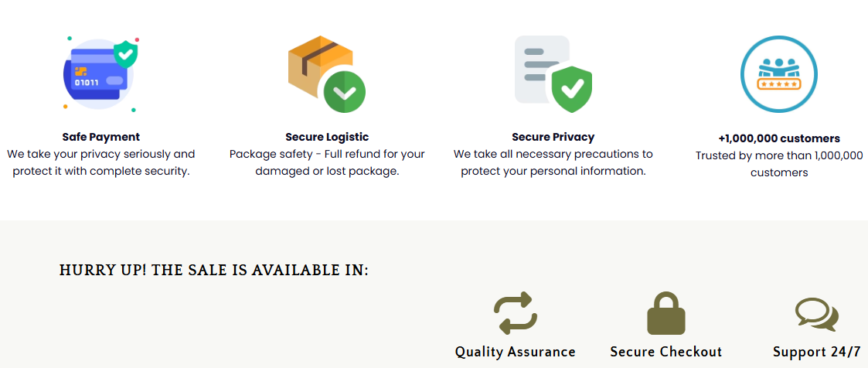Viewport: 868px width, 368px height.
Task: Click the full refund package safety text
Action: [x=327, y=162]
